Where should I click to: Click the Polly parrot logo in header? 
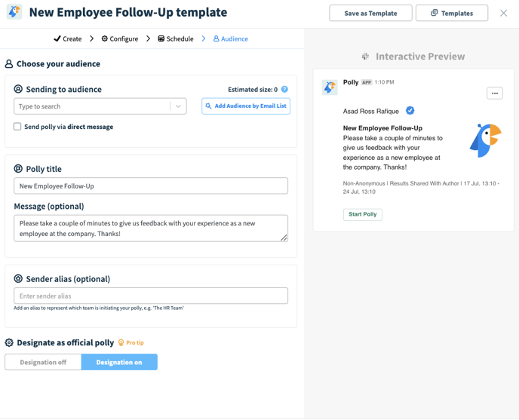point(14,12)
